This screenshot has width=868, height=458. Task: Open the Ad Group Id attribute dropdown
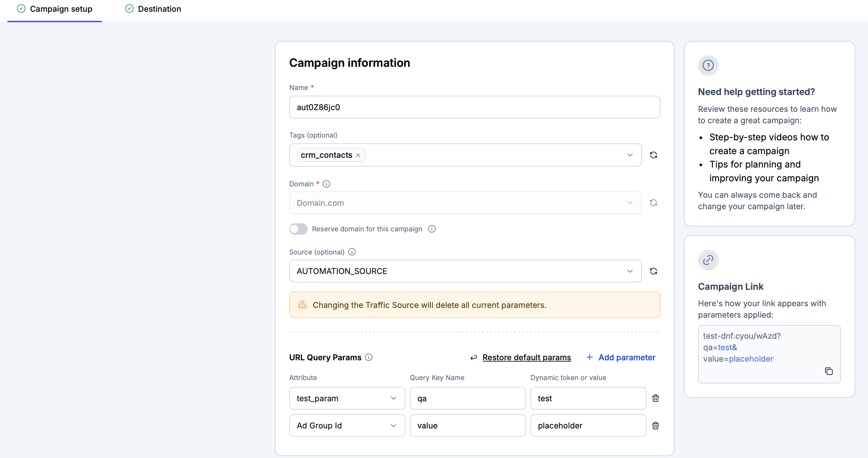pyautogui.click(x=347, y=426)
